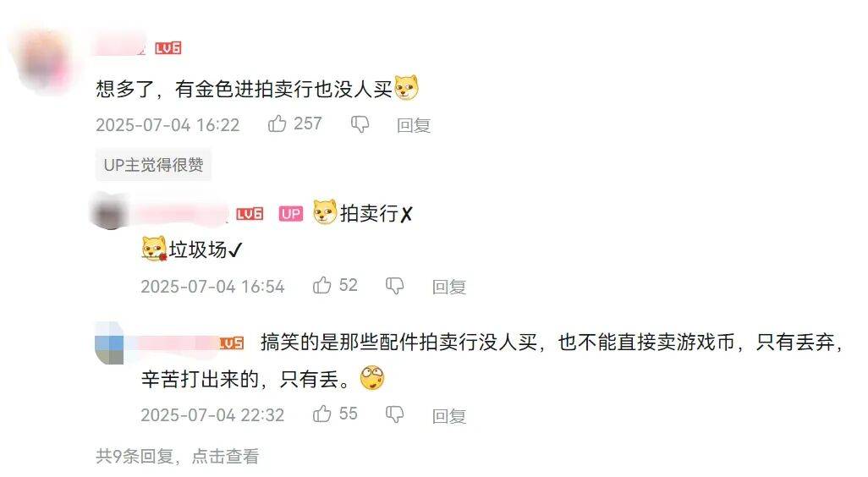Click the LV6 badge beside UP badge
The height and width of the screenshot is (477, 868).
click(x=250, y=214)
